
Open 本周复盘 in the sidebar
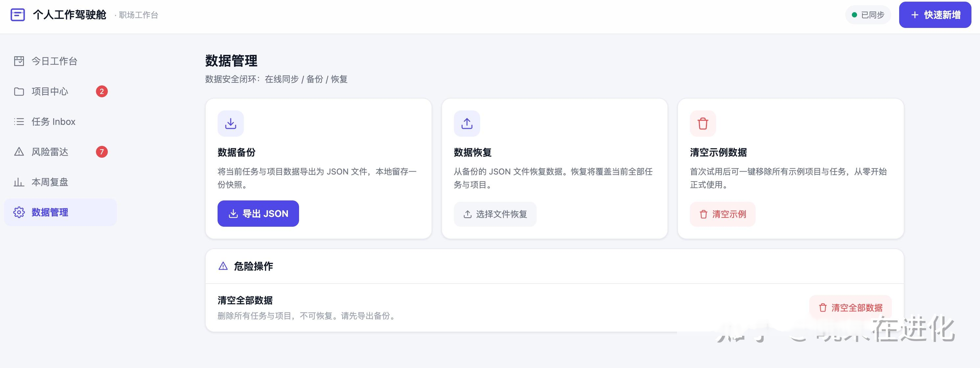(60, 182)
